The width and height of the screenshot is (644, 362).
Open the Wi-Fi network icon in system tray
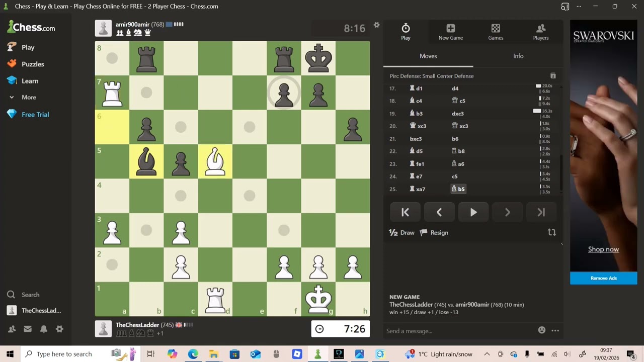554,354
